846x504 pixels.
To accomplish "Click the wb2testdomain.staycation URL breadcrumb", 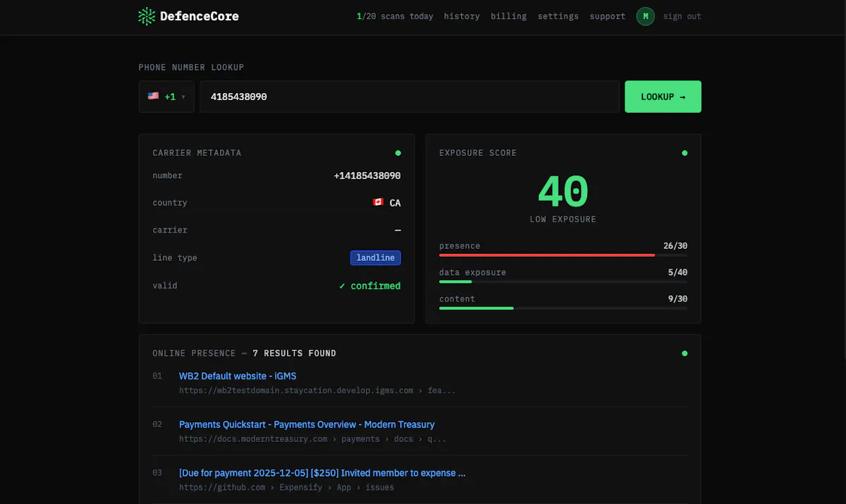I will click(317, 391).
